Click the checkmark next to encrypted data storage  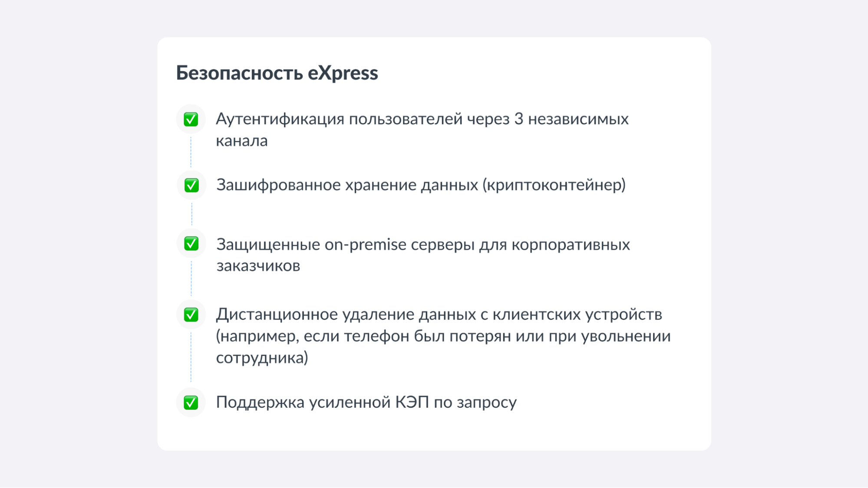point(191,185)
